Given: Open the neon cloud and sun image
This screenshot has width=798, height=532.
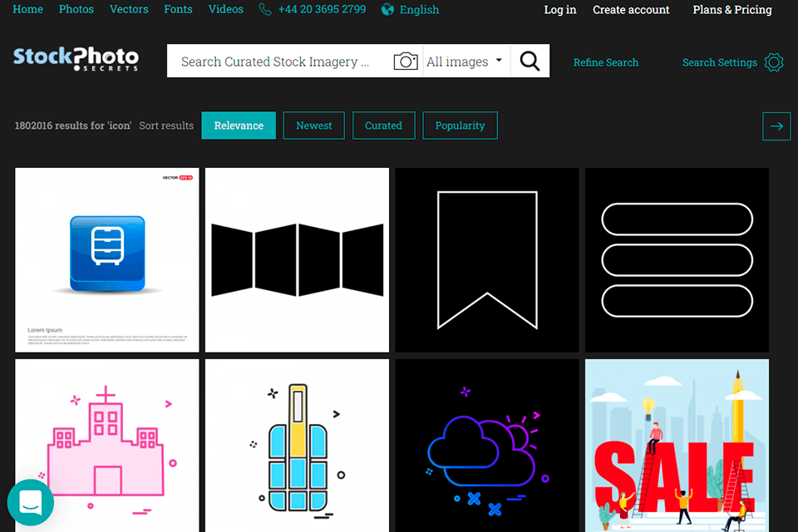Looking at the screenshot, I should point(487,446).
